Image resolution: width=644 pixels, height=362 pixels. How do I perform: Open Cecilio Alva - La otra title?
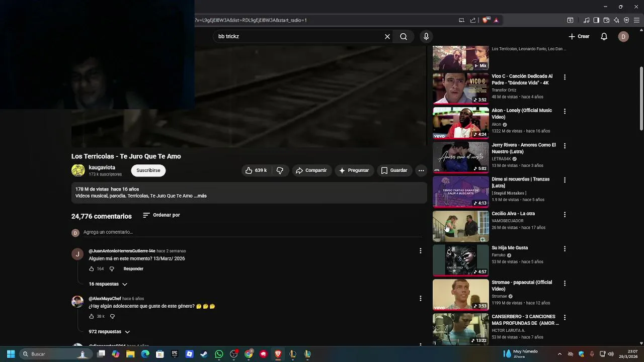click(x=513, y=214)
